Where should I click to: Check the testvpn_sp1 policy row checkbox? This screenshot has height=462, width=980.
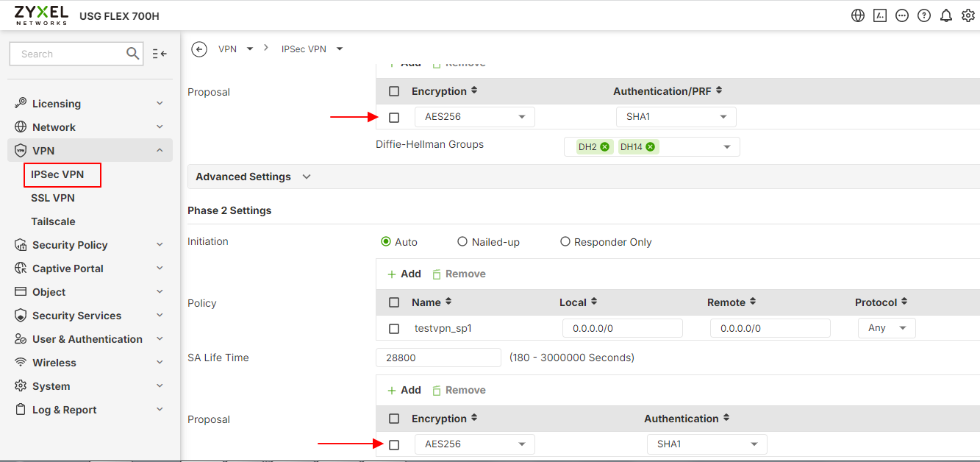(394, 329)
